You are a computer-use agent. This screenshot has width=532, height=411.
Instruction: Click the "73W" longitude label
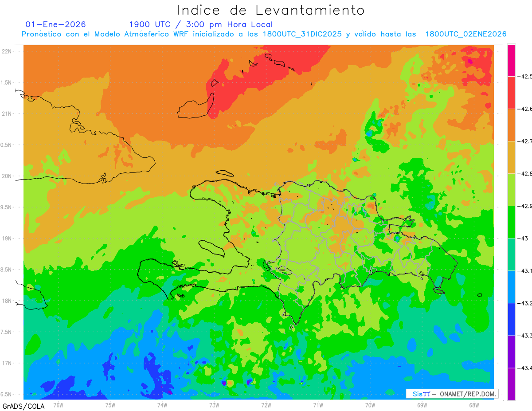pos(214,405)
